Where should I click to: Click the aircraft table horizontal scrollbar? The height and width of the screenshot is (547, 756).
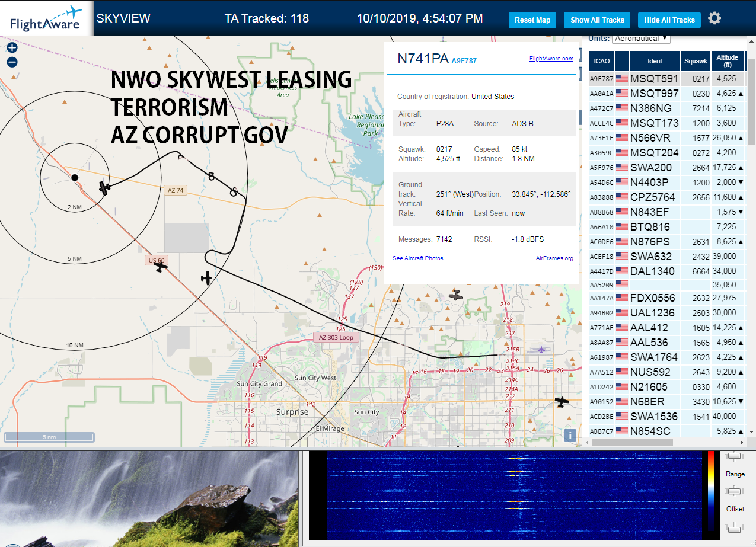[633, 442]
